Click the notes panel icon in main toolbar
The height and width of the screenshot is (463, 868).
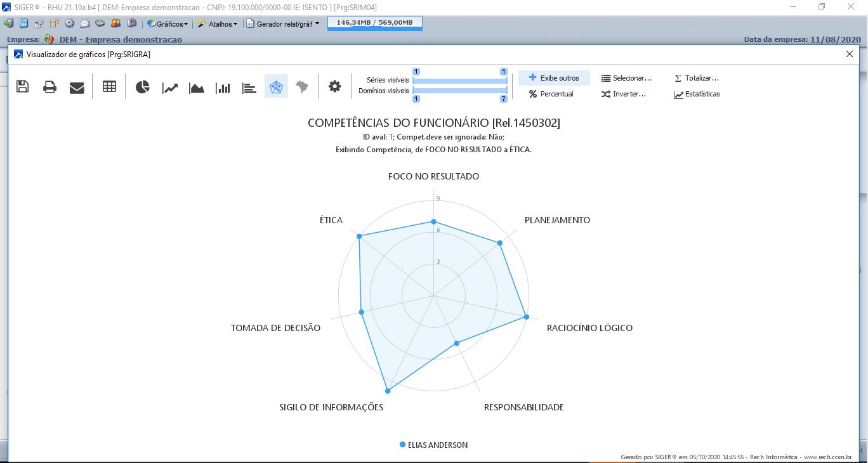click(x=54, y=23)
